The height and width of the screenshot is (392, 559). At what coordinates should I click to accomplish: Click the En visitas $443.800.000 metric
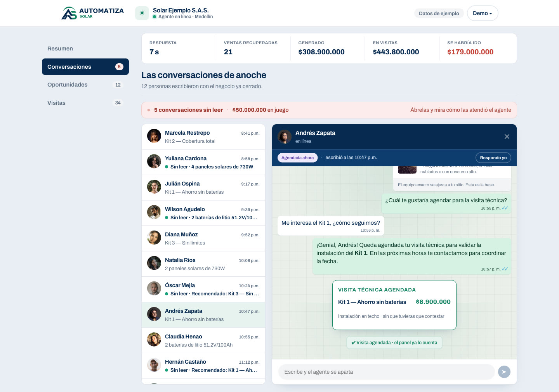coord(402,48)
